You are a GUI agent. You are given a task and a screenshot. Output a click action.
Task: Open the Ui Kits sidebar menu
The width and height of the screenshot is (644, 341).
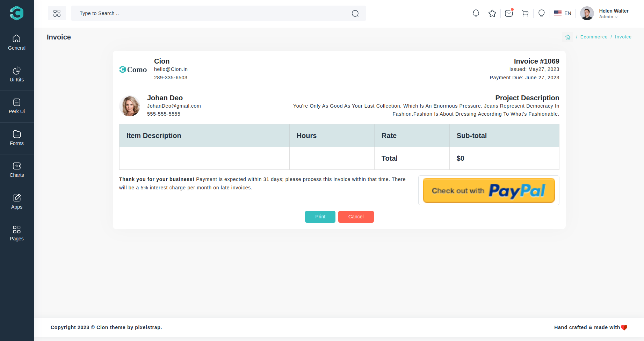click(x=17, y=75)
